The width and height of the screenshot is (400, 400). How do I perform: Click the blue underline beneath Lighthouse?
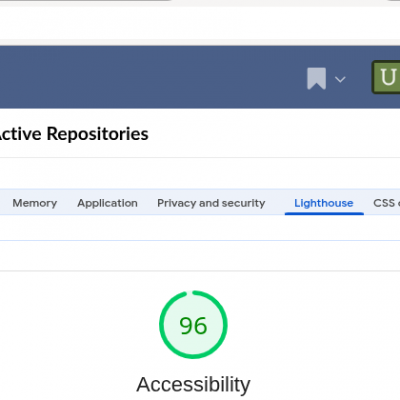324,214
